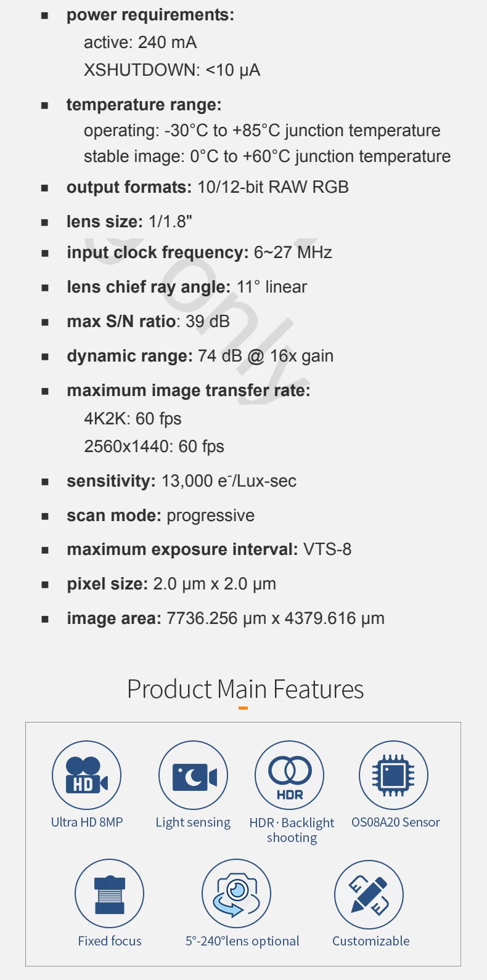The width and height of the screenshot is (487, 980).
Task: Click the OS08A20 Sensor chip icon
Action: click(393, 775)
